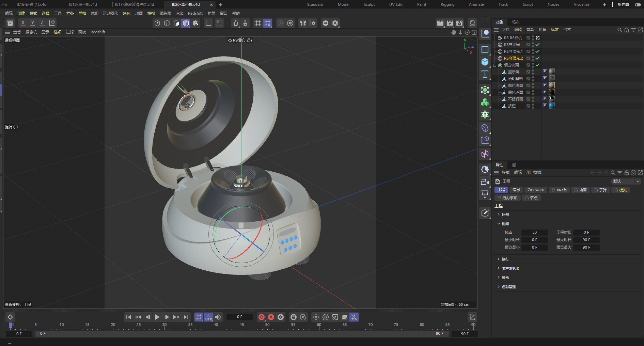
Task: Toggle the layer box beside 白色漆面 object
Action: point(528,85)
